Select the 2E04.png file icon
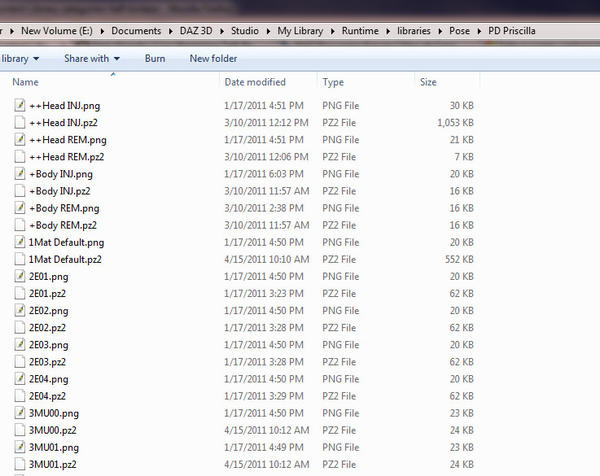600x476 pixels. click(20, 379)
